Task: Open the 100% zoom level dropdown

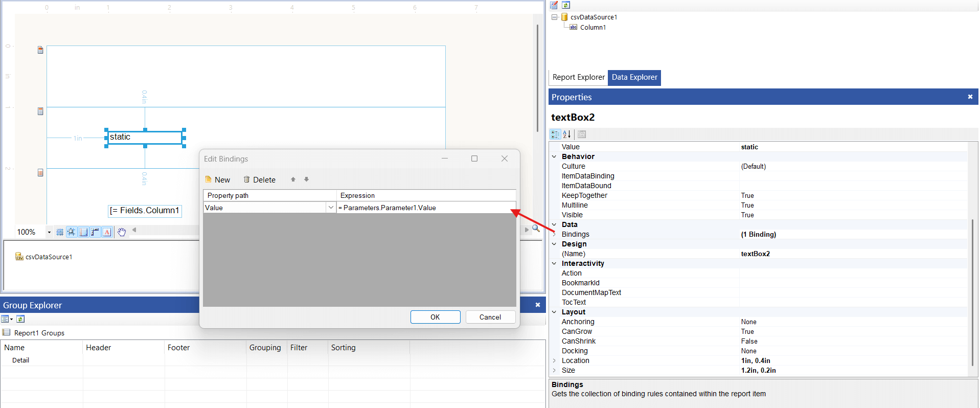Action: 49,232
